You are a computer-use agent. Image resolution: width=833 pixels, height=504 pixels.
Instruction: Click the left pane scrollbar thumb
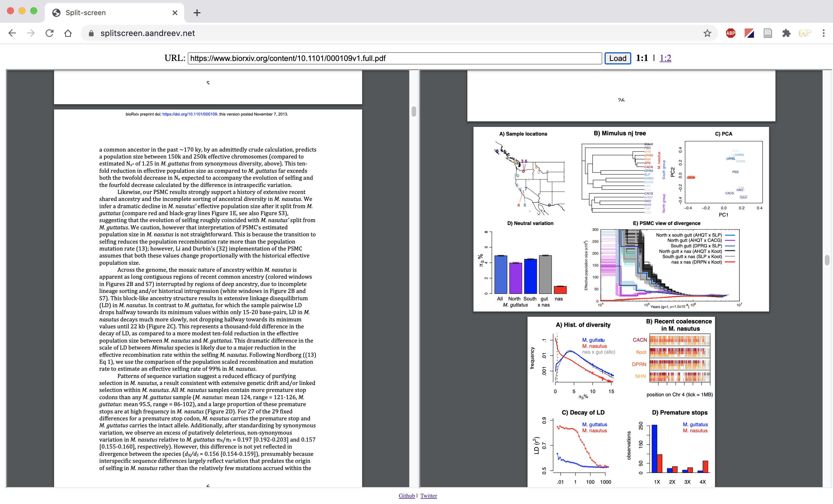tap(414, 111)
